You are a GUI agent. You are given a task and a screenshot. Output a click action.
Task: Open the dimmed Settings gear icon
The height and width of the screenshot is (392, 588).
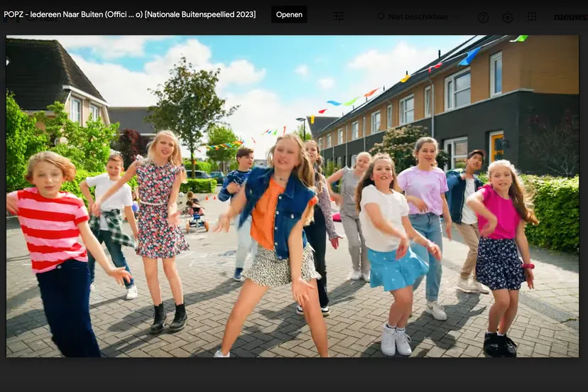click(x=507, y=17)
